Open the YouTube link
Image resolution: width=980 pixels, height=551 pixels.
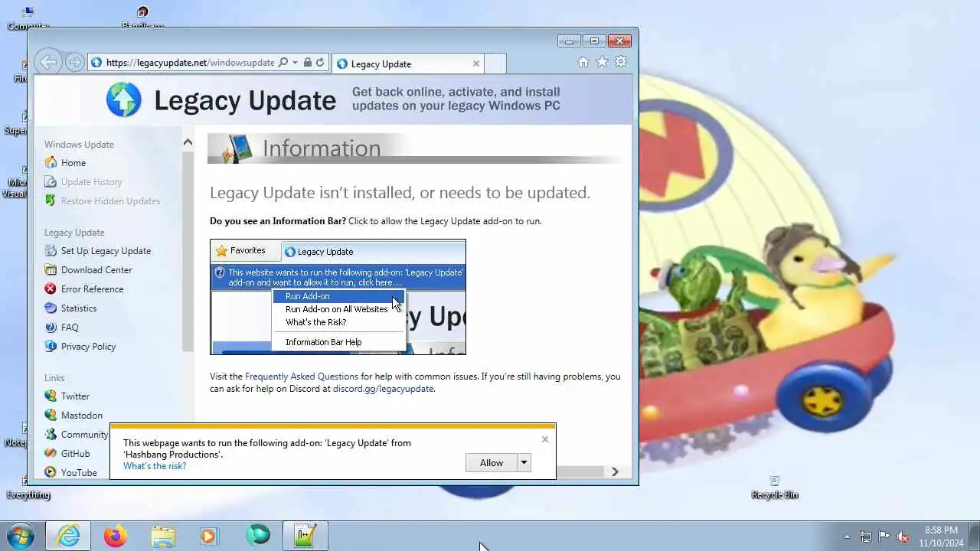coord(79,473)
